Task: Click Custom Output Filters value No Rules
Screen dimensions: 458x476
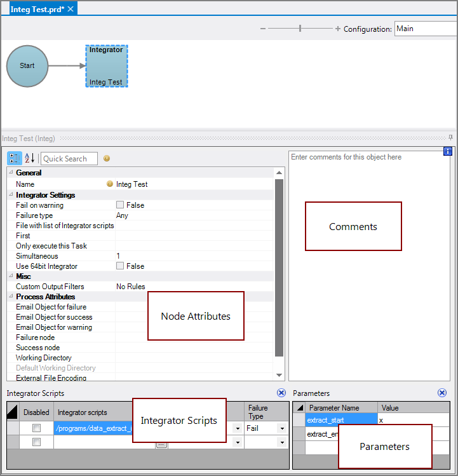Action: tap(130, 286)
